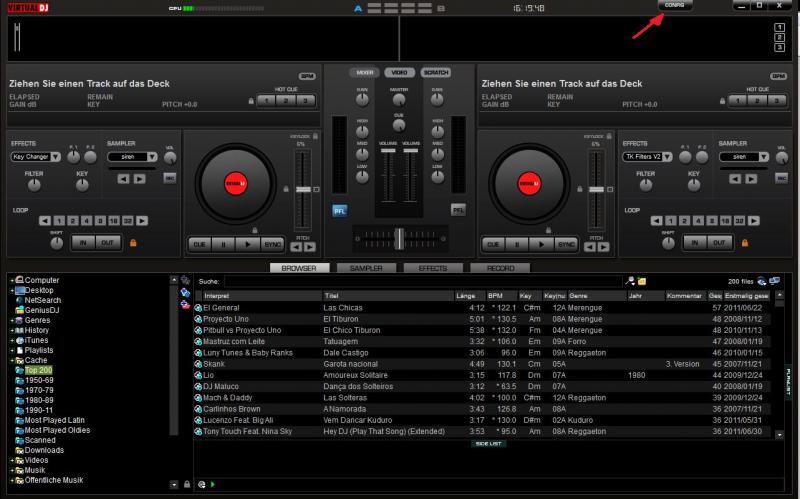Expand the Genres tree node
This screenshot has height=499, width=800.
point(12,320)
